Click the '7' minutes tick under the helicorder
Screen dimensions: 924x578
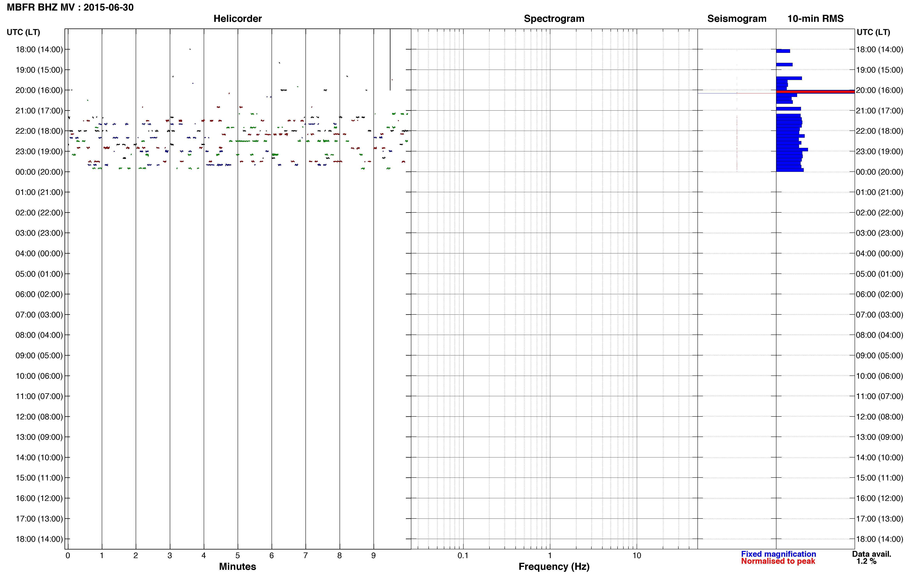[306, 555]
